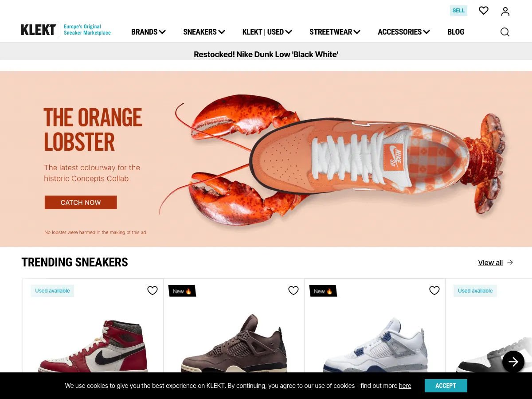Open the wishlist heart icon in header
Image resolution: width=532 pixels, height=399 pixels.
pos(484,11)
